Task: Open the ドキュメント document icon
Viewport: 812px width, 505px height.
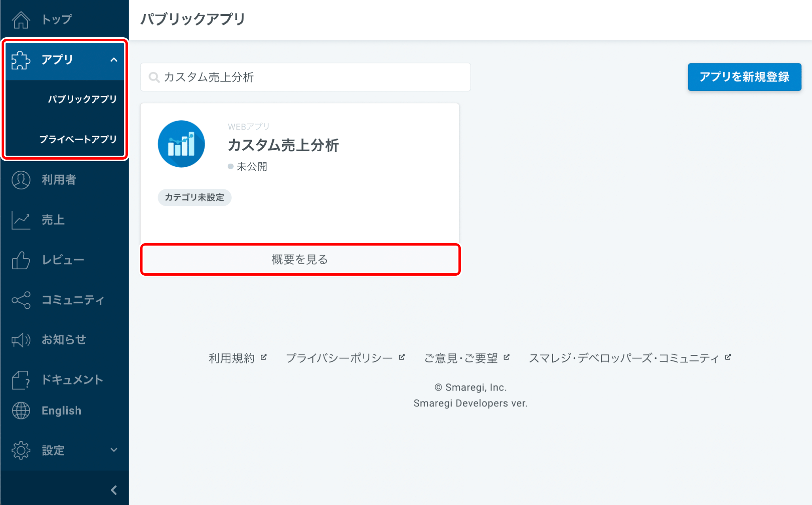Action: (21, 379)
